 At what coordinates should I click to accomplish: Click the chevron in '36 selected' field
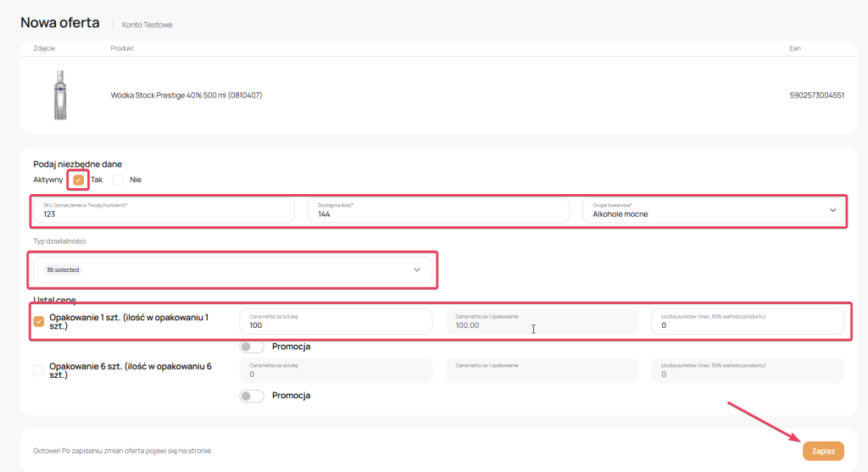click(x=416, y=269)
